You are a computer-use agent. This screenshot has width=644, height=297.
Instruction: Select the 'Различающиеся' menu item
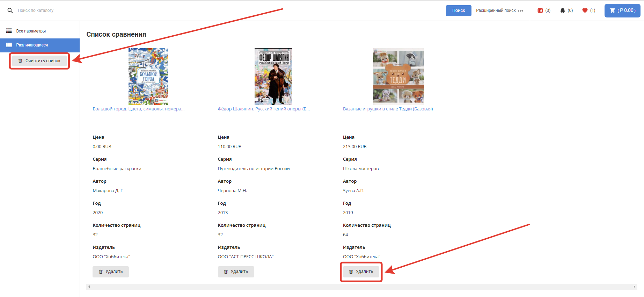point(32,45)
